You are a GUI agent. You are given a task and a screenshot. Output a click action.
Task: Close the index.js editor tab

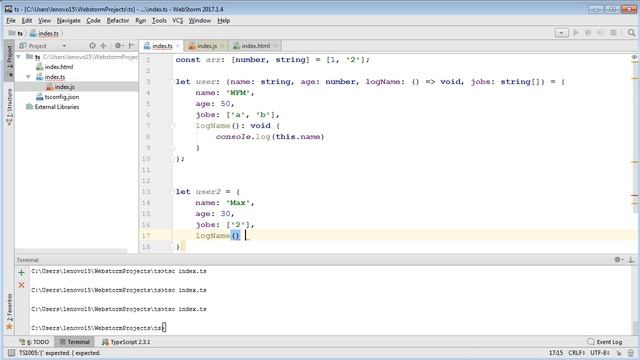click(x=222, y=46)
